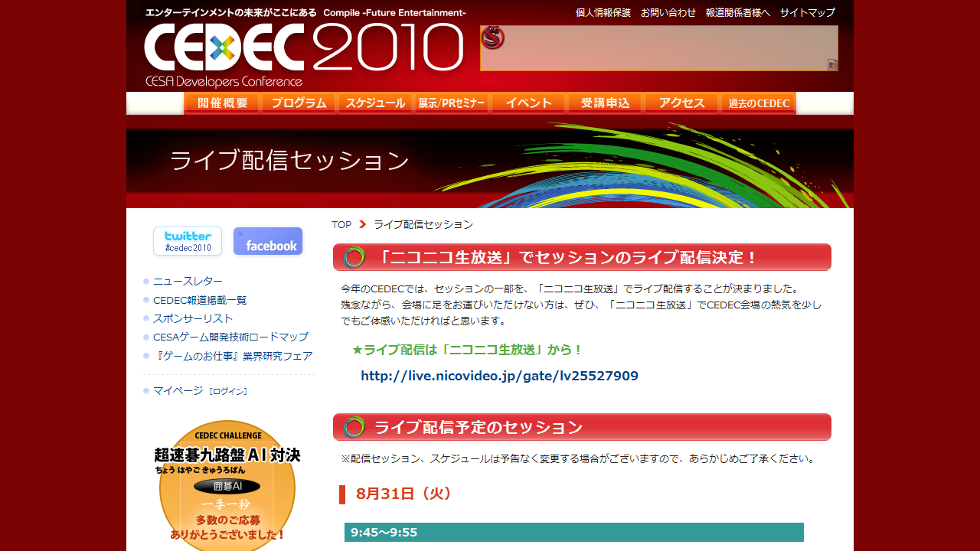Viewport: 980px width, 551px height.
Task: Click the ライブ配信セッション breadcrumb text
Action: (x=423, y=224)
